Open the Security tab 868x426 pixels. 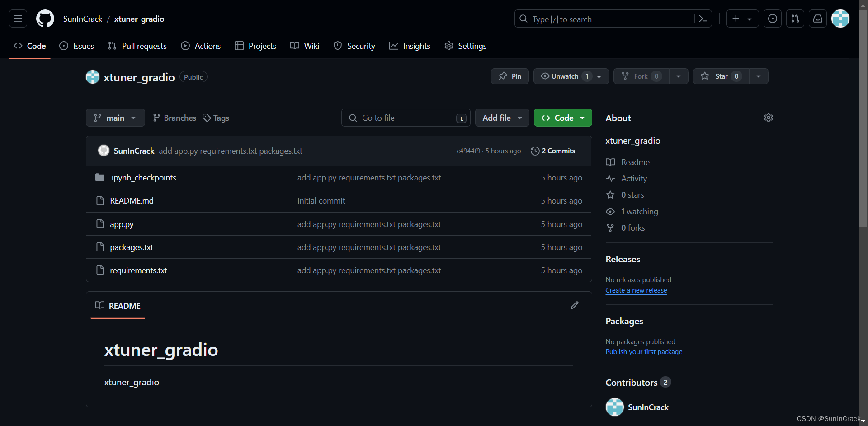[x=354, y=46]
